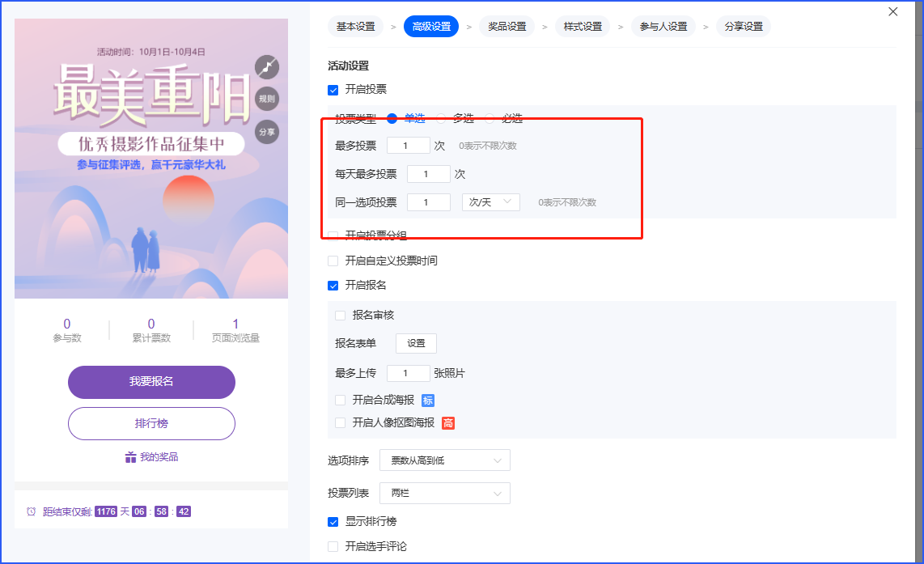Uncheck the 开启投票 checkbox

click(x=333, y=90)
